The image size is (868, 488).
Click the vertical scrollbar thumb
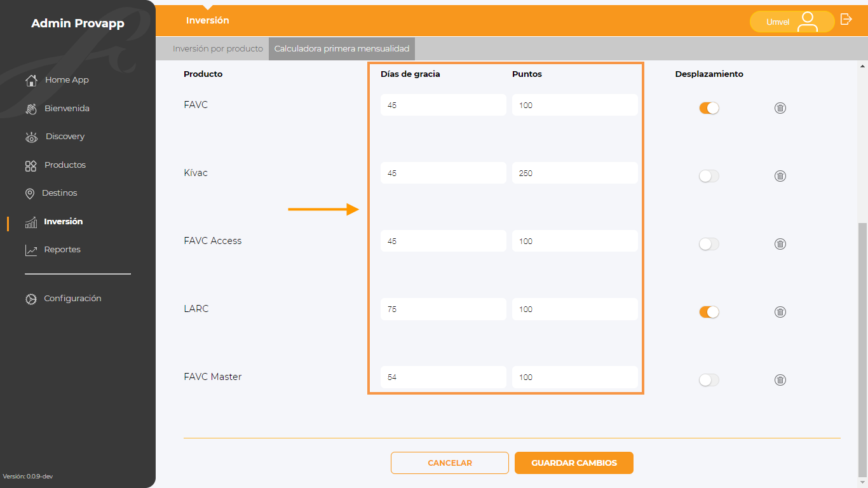(862, 349)
